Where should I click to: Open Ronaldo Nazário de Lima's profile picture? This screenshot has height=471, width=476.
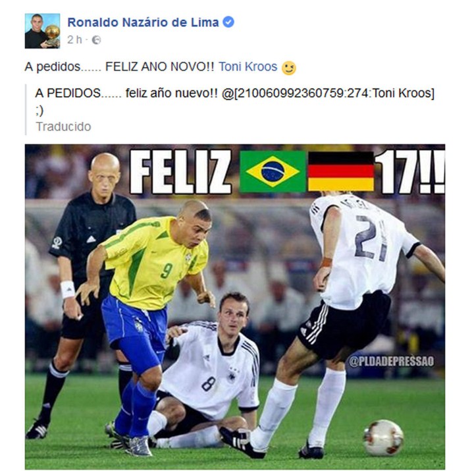[43, 31]
